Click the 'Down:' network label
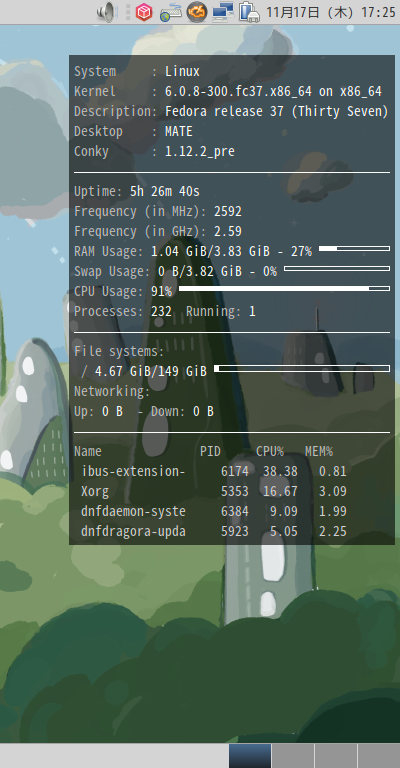Viewport: 400px width, 768px height. (168, 411)
